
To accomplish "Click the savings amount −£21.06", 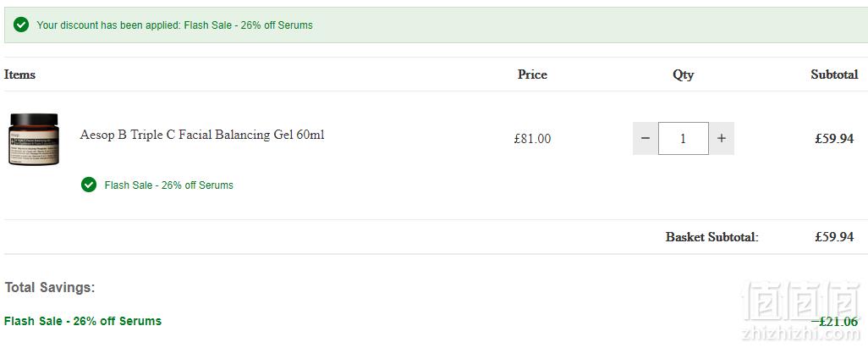I will click(x=835, y=322).
